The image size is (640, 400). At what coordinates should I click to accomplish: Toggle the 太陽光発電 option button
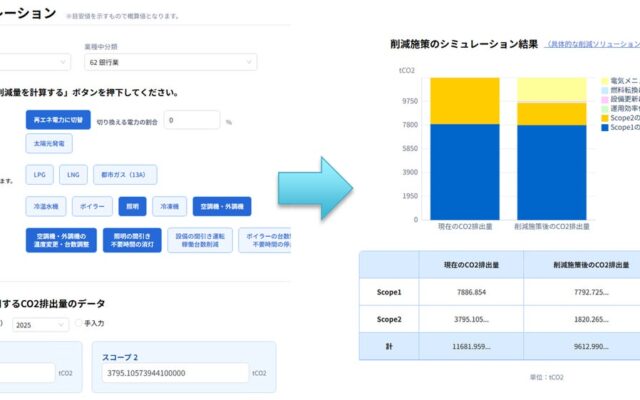(x=49, y=144)
